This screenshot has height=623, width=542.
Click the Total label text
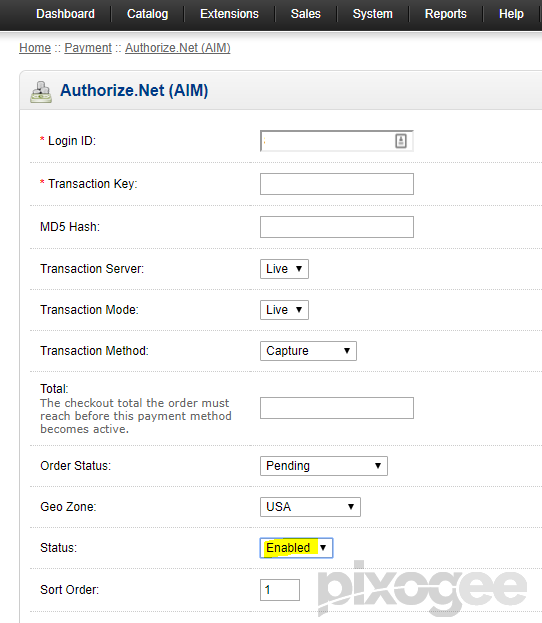tap(54, 389)
